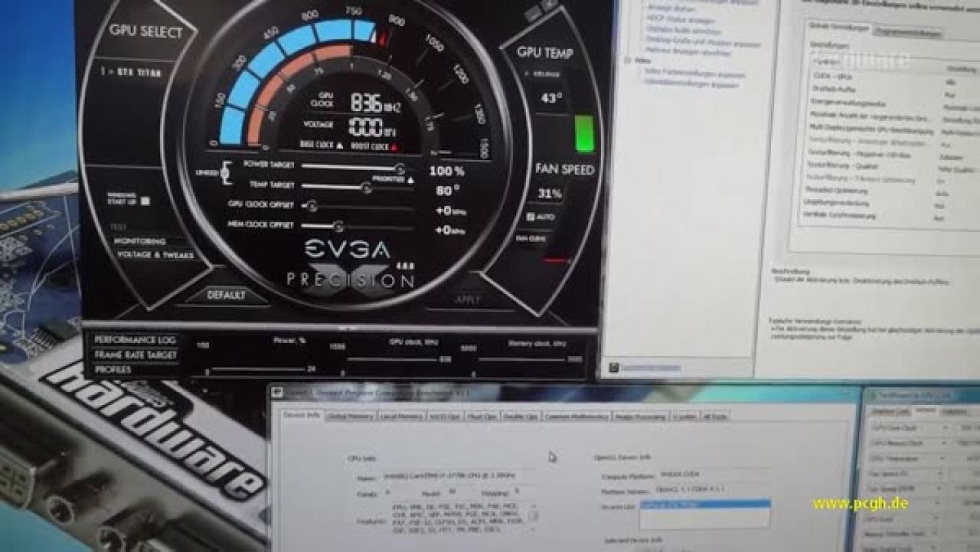Switch to the Sensors tab in GPU-Z
Screen dimensions: 980x552
point(925,411)
